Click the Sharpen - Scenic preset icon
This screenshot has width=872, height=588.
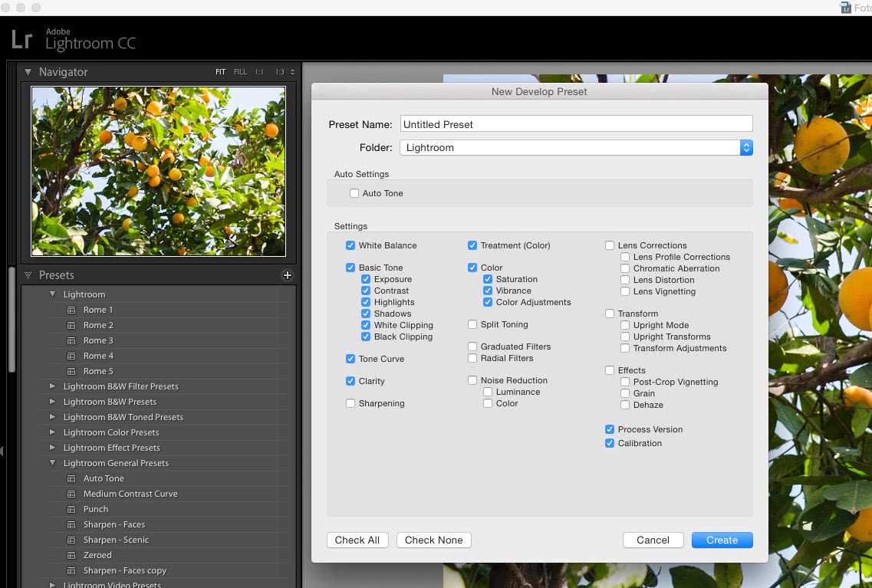coord(71,540)
